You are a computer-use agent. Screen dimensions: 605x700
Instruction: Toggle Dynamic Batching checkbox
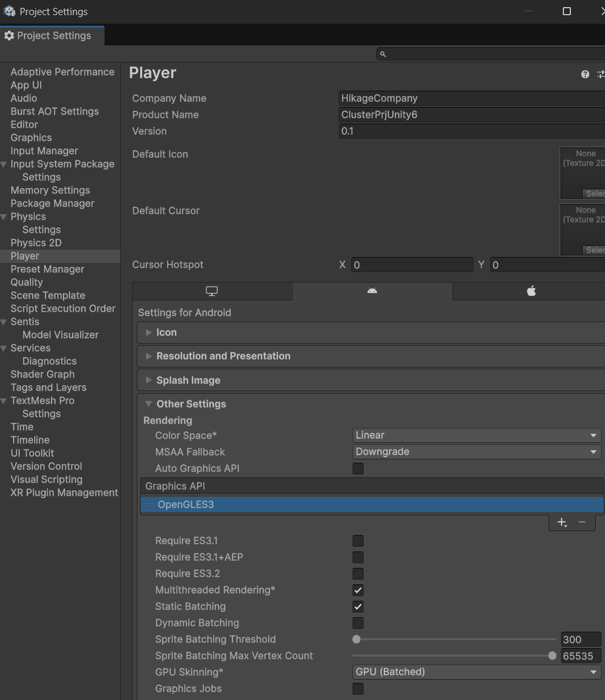[358, 623]
